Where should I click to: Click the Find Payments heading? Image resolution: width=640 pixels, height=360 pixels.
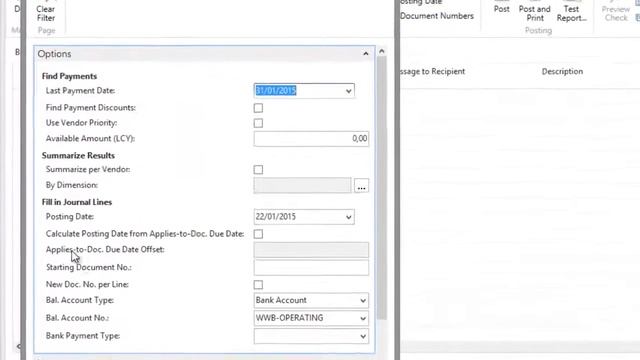tap(69, 76)
